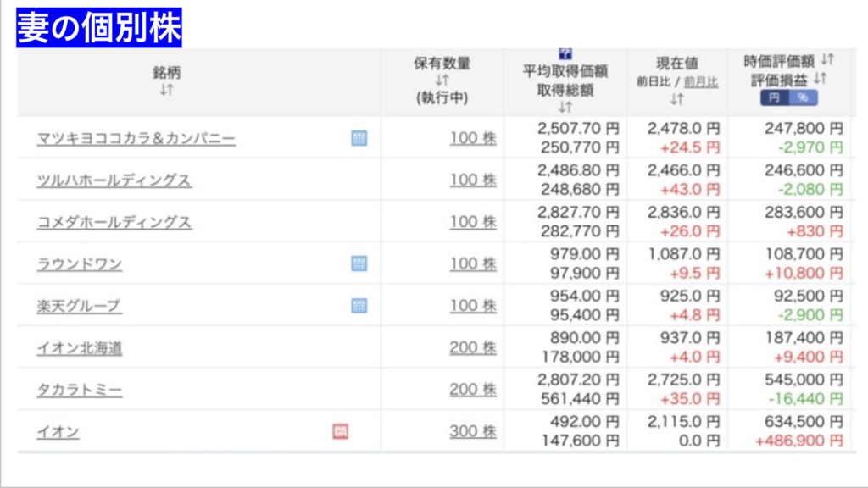Switch comparison to 前月比
The width and height of the screenshot is (868, 488).
pyautogui.click(x=700, y=82)
